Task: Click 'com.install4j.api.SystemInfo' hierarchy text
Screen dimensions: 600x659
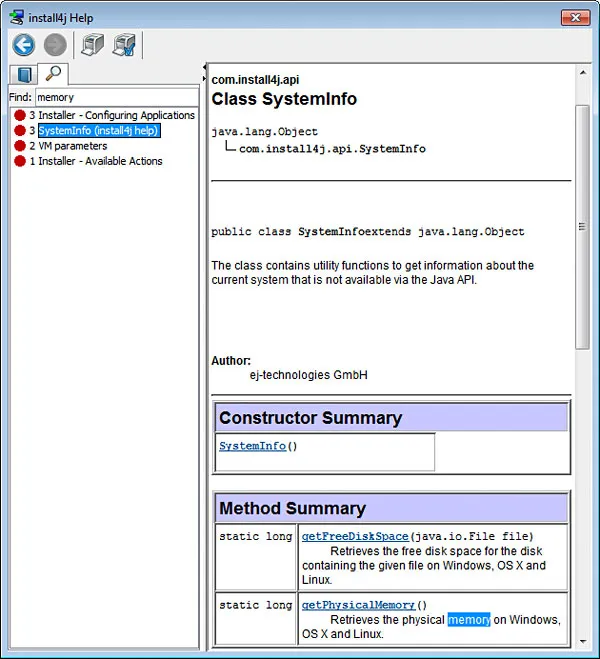Action: point(332,149)
